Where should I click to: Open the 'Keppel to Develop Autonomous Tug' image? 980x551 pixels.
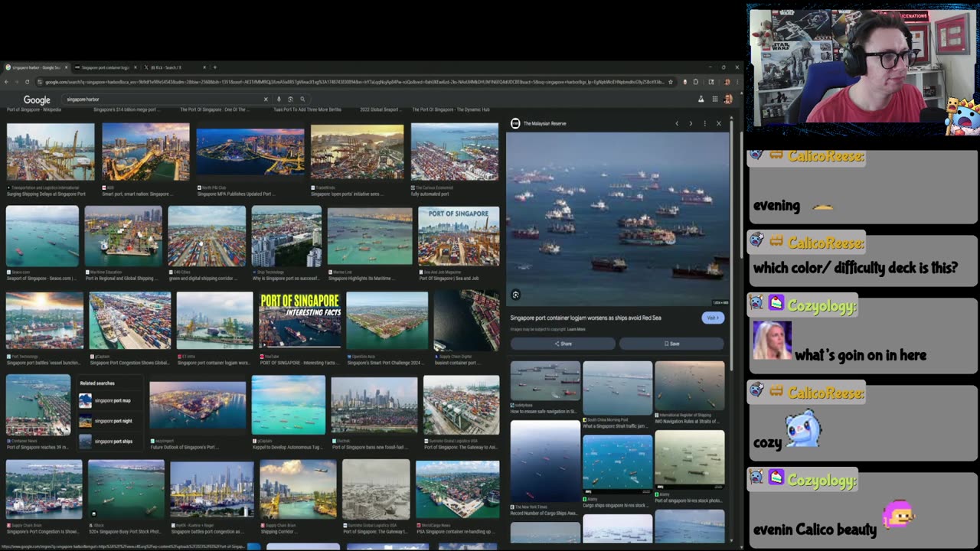[289, 405]
